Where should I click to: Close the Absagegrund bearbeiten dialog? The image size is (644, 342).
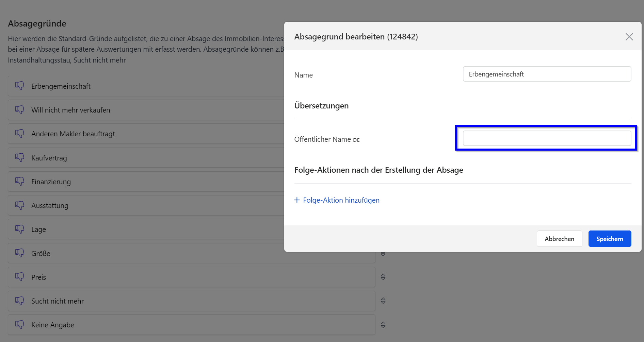[x=629, y=37]
